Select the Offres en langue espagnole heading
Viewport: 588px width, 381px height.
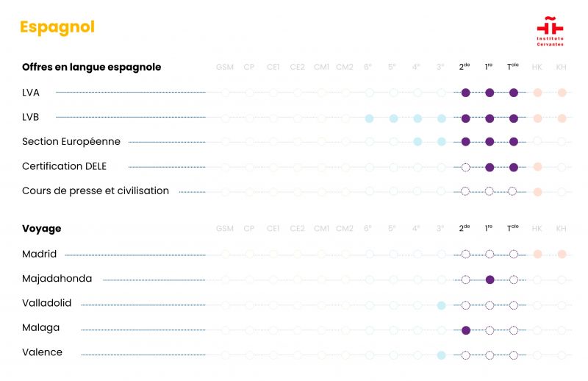coord(91,67)
